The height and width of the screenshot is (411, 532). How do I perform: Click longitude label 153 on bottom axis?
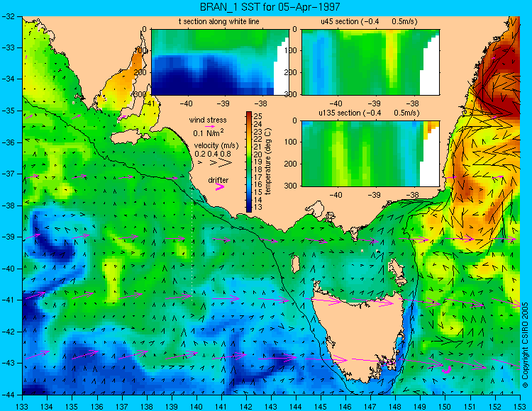519,407
